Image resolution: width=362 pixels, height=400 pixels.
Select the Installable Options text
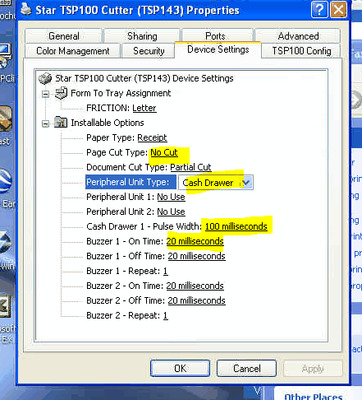click(107, 123)
